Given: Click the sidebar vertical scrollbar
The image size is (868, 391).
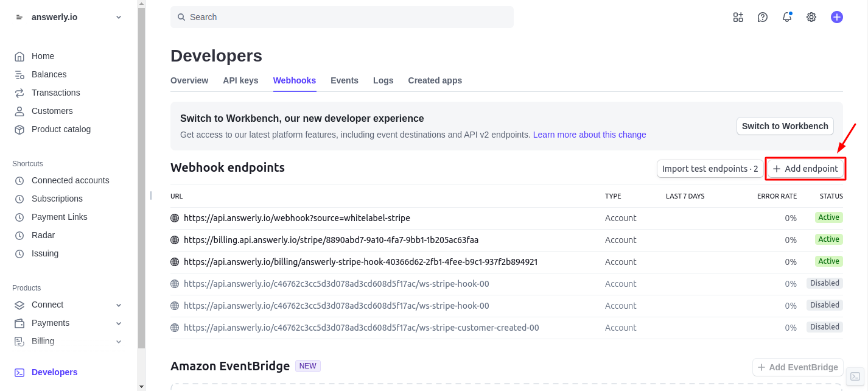Looking at the screenshot, I should click(142, 178).
